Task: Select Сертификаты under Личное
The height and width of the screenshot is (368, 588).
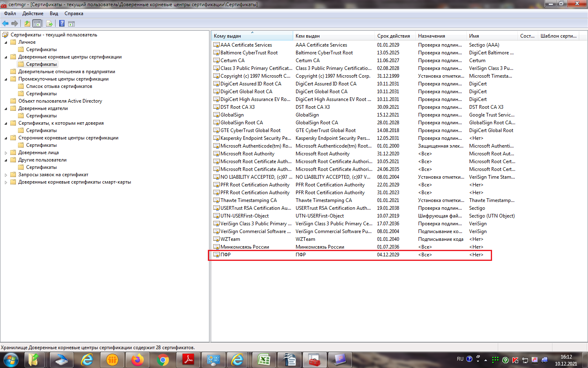Action: tap(41, 49)
